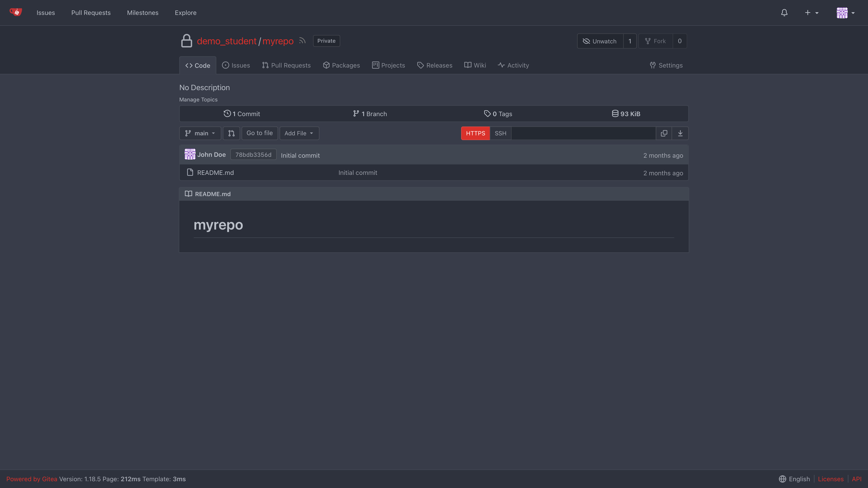Toggle Unwatch for this repository
Viewport: 868px width, 488px height.
(600, 41)
